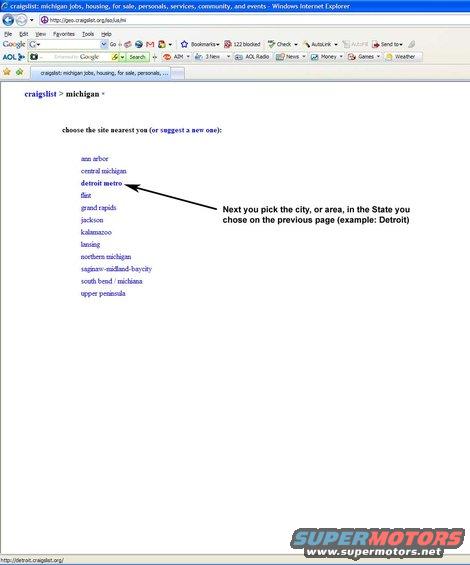Screen dimensions: 470x565
Task: Follow the craigslist breadcrumb link
Action: click(40, 94)
